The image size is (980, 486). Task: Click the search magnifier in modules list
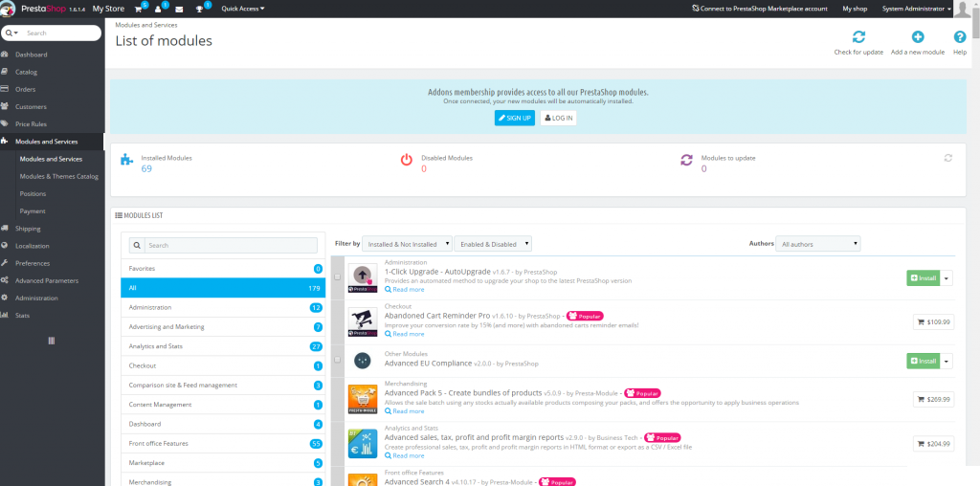pos(137,245)
